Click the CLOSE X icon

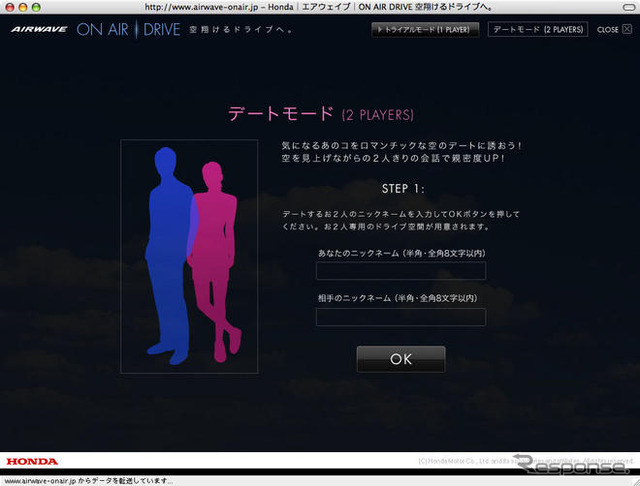click(627, 29)
